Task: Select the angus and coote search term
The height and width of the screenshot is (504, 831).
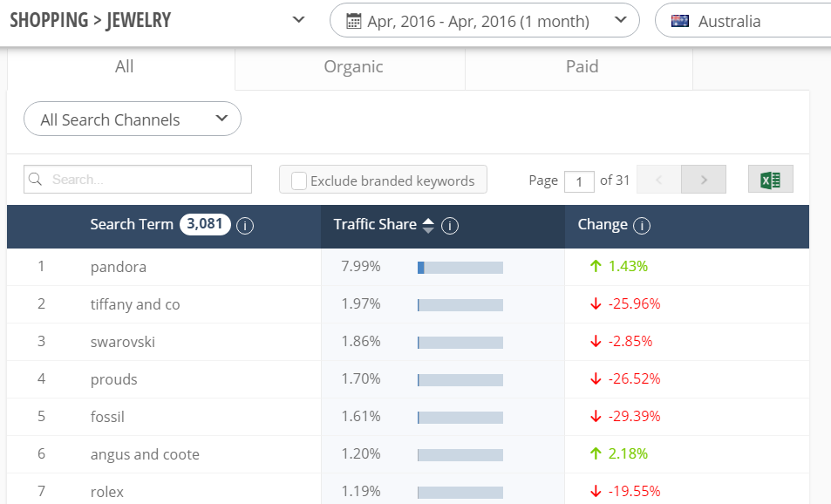Action: (146, 454)
